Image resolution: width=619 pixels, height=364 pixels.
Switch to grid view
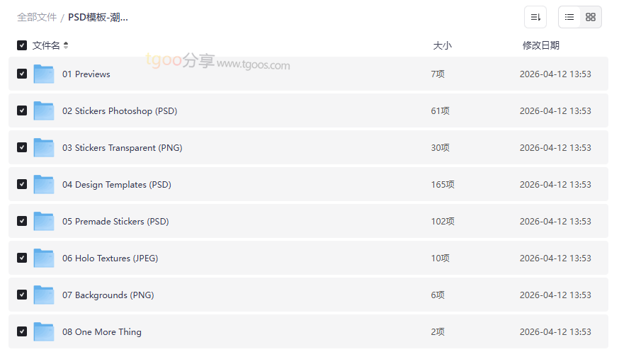point(591,17)
